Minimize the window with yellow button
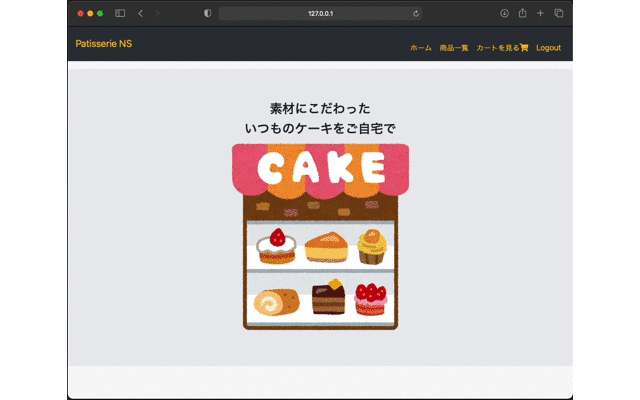Image resolution: width=640 pixels, height=400 pixels. pyautogui.click(x=90, y=13)
